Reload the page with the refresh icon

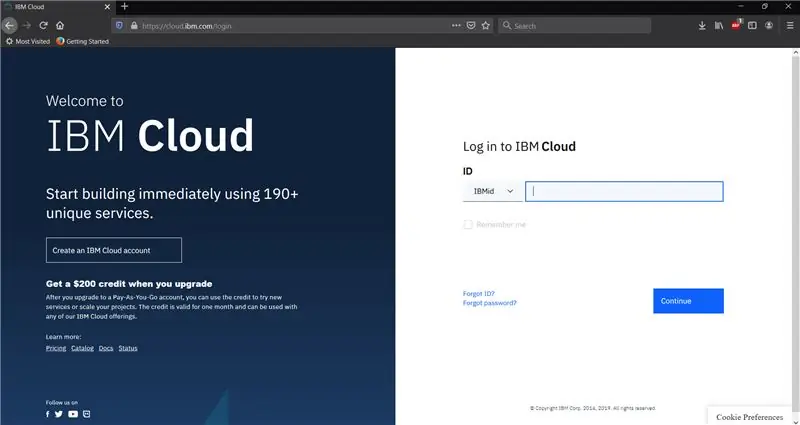coord(43,26)
